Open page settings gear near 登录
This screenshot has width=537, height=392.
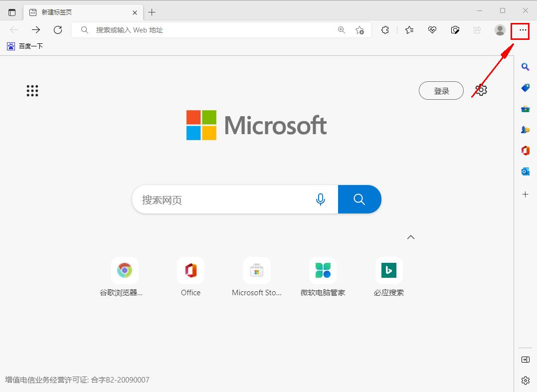[x=481, y=90]
